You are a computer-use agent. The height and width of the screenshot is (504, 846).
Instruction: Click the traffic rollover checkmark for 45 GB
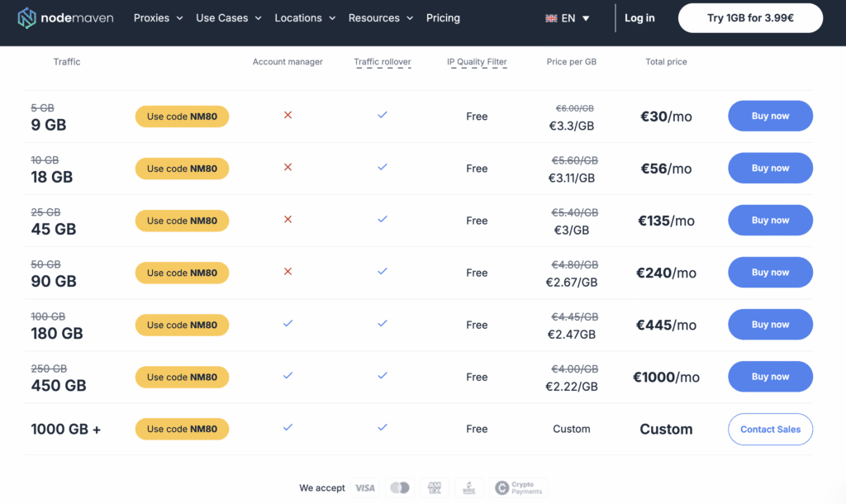pos(383,220)
